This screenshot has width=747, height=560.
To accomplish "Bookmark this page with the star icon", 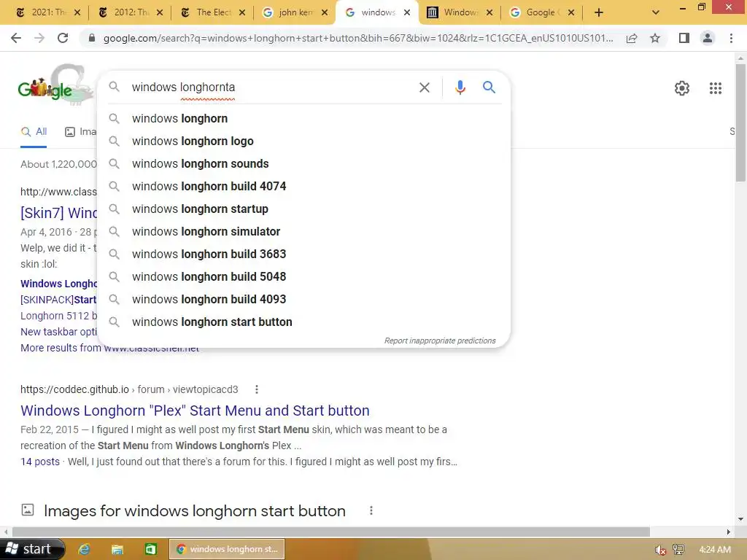I will point(655,38).
